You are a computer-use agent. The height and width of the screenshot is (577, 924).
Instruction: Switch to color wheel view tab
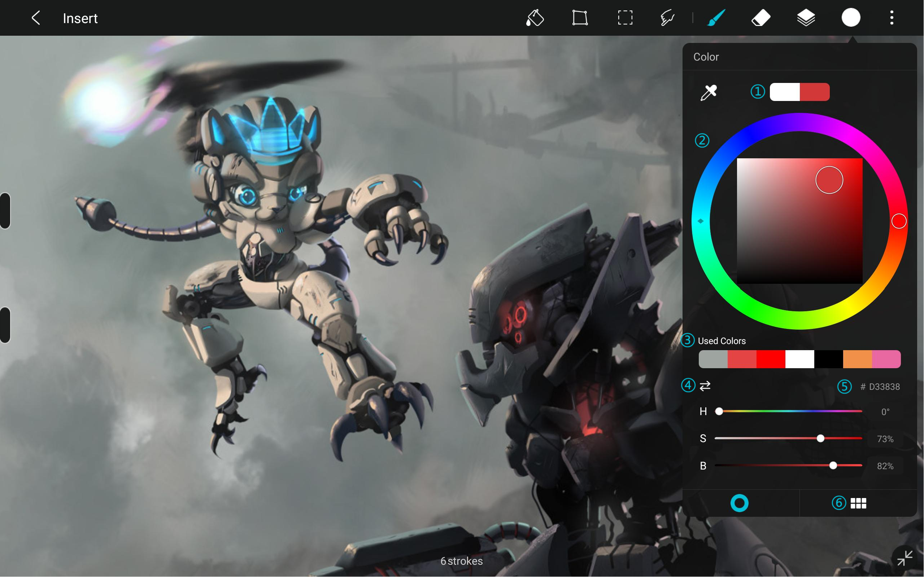tap(740, 503)
